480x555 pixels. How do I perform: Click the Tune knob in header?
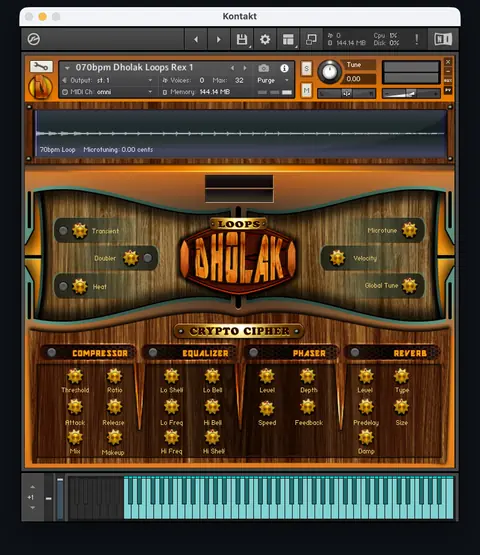330,71
